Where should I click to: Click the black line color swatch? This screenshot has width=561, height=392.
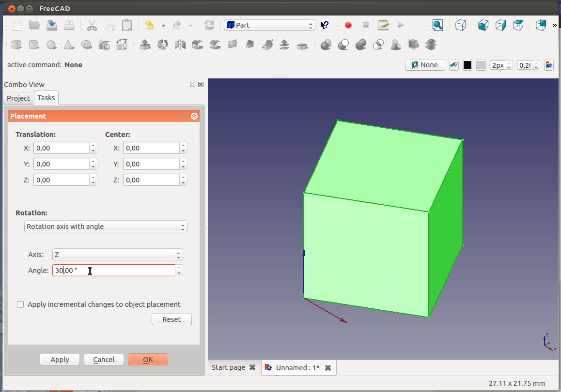click(467, 65)
